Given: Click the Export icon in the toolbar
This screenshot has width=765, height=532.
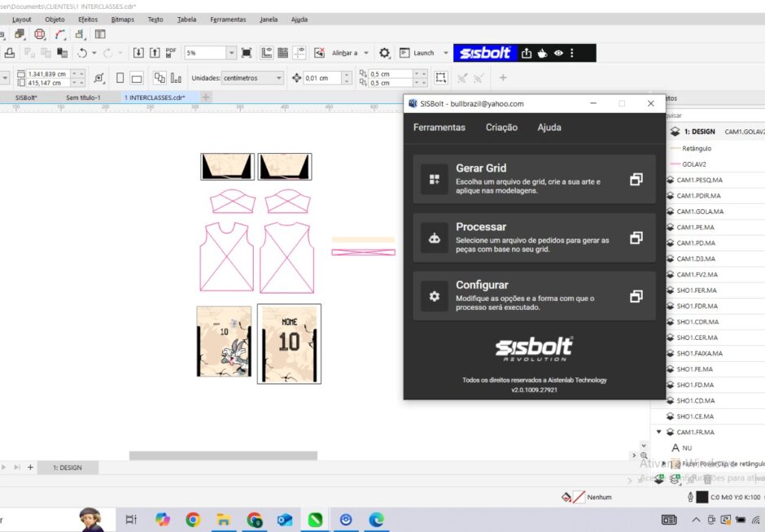Looking at the screenshot, I should [155, 53].
